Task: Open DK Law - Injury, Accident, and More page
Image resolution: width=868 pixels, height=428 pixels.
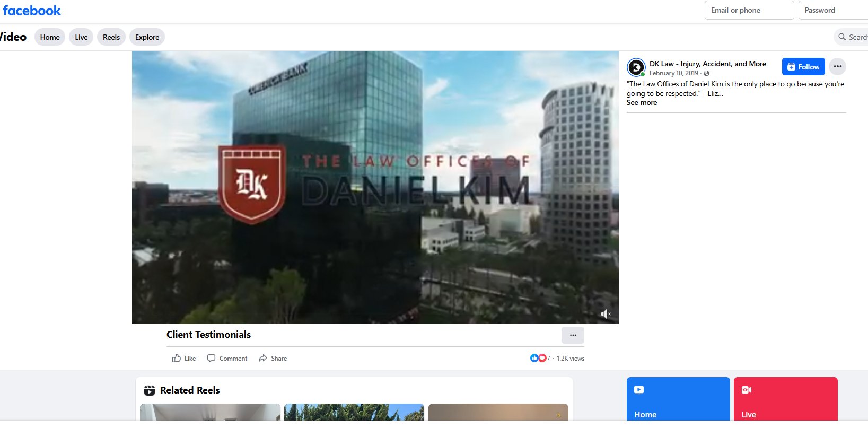Action: click(708, 64)
